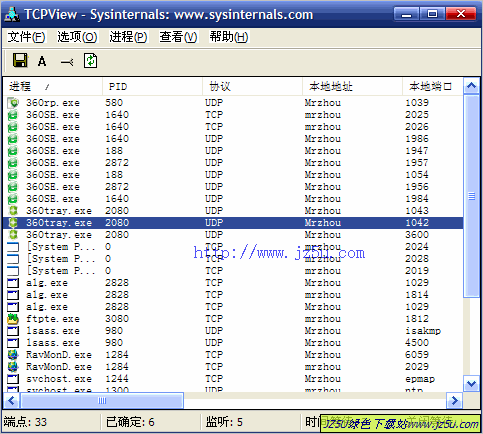Click the Refresh toolbar icon
The image size is (483, 434).
(90, 61)
